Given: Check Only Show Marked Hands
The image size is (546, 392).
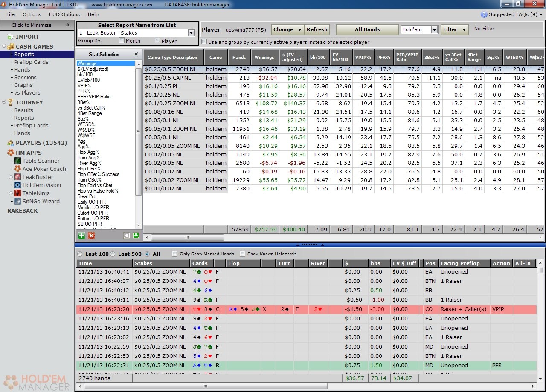Looking at the screenshot, I should [174, 254].
